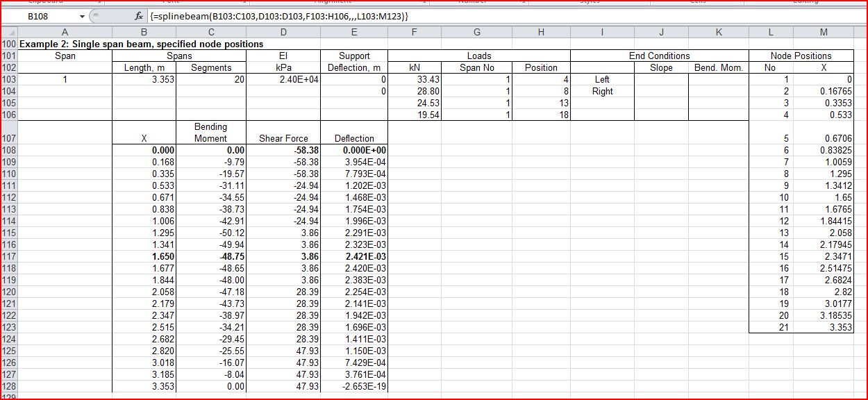Click the End Conditions header cell
This screenshot has height=400, width=868.
pos(659,56)
